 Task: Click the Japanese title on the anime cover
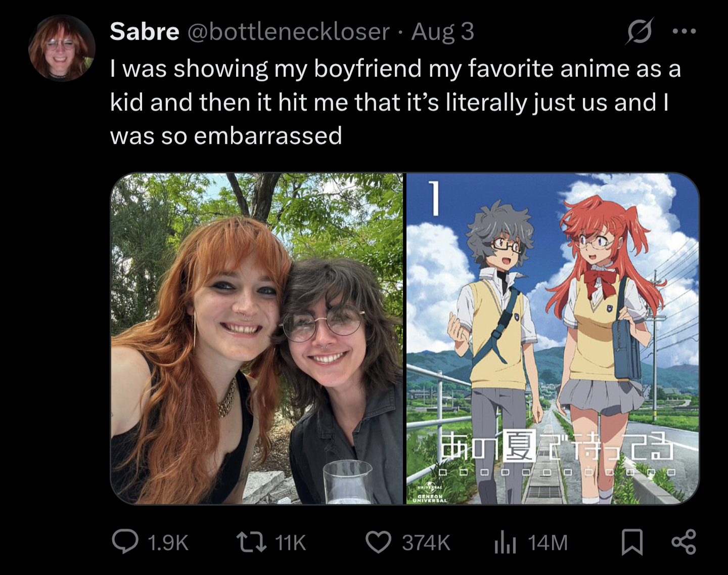(557, 446)
